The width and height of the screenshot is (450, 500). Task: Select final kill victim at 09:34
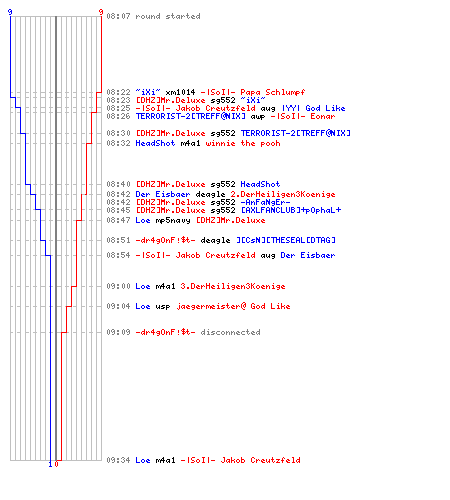[x=240, y=460]
